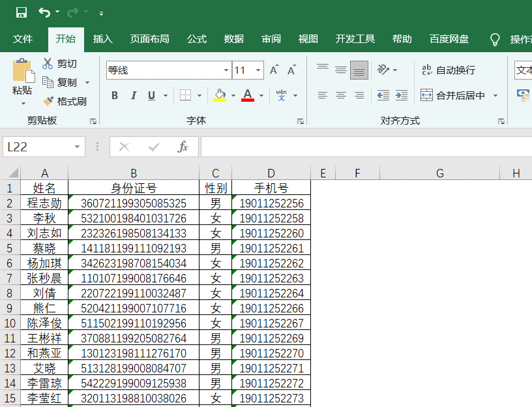Screen dimensions: 532x407
Task: Toggle 自动换行 wrap text
Action: pyautogui.click(x=448, y=70)
